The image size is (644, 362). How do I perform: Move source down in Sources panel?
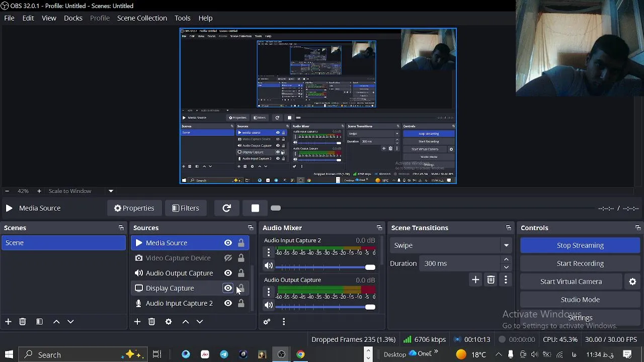click(x=200, y=322)
